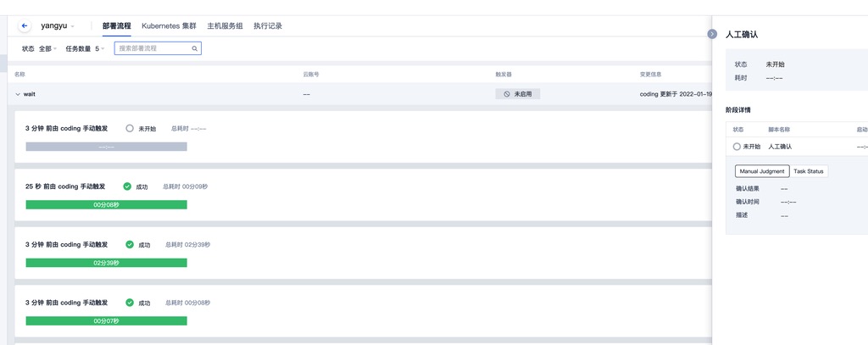Click the search magnifier icon
Image resolution: width=868 pixels, height=345 pixels.
[194, 49]
